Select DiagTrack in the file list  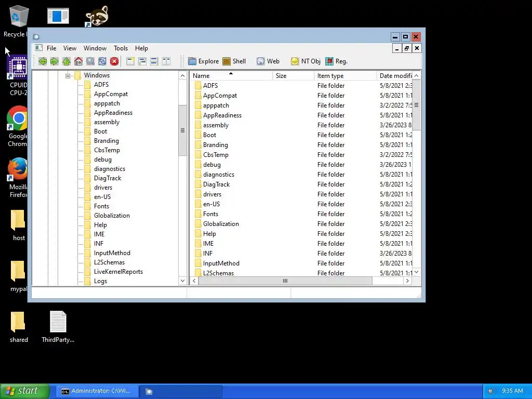[x=217, y=184]
